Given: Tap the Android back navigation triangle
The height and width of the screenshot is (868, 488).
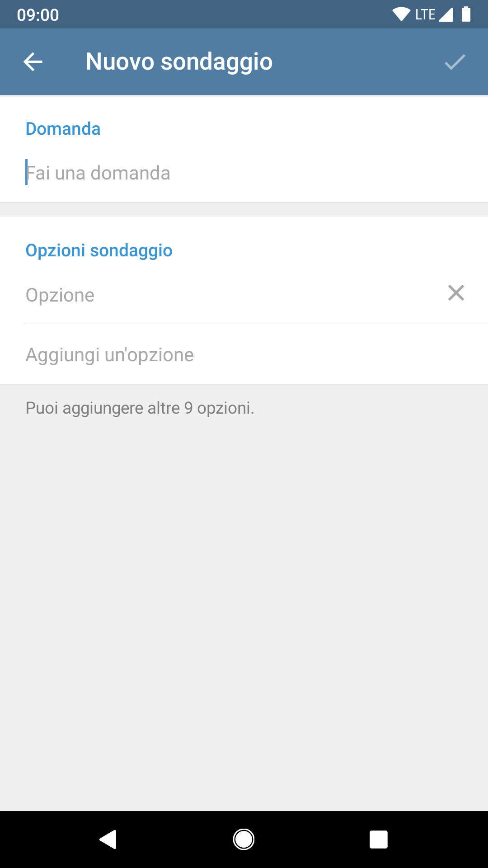Looking at the screenshot, I should coord(108,840).
